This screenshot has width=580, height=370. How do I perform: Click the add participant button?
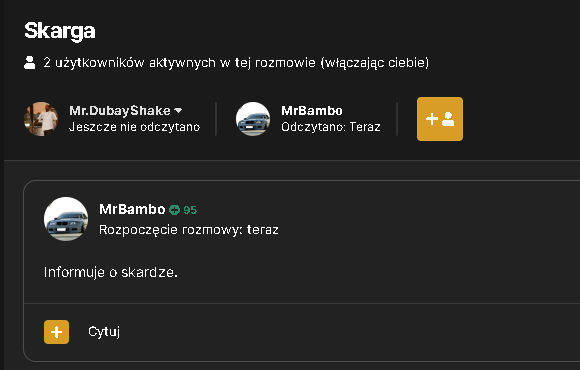click(x=440, y=119)
